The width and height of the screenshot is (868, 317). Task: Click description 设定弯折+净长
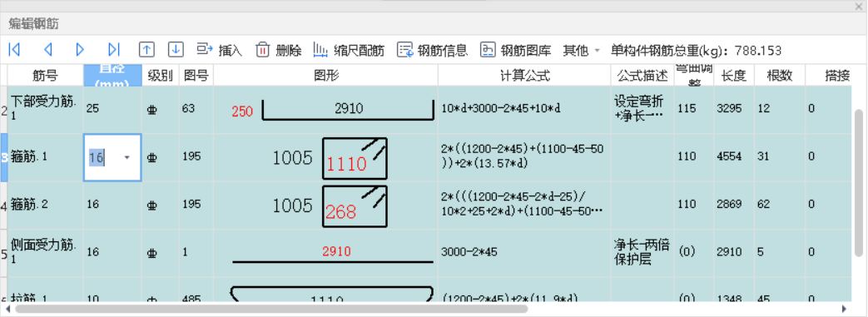pyautogui.click(x=642, y=110)
